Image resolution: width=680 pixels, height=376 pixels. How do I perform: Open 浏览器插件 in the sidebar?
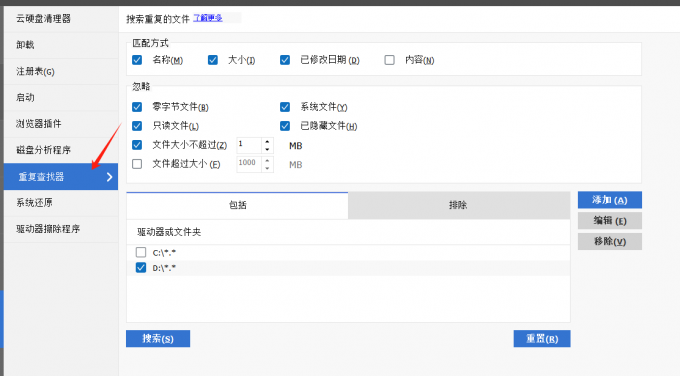(x=61, y=124)
